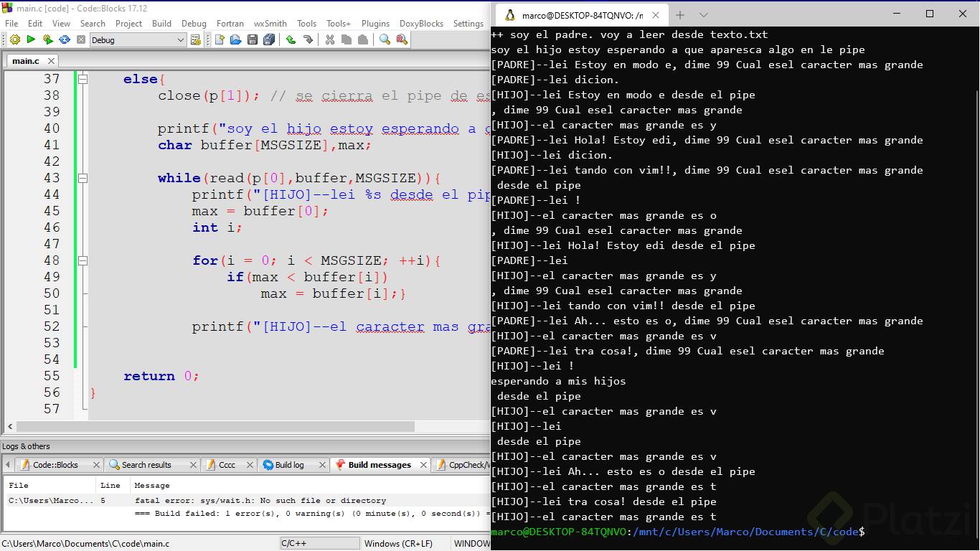
Task: Close the Code::Blocks log tab
Action: 97,465
